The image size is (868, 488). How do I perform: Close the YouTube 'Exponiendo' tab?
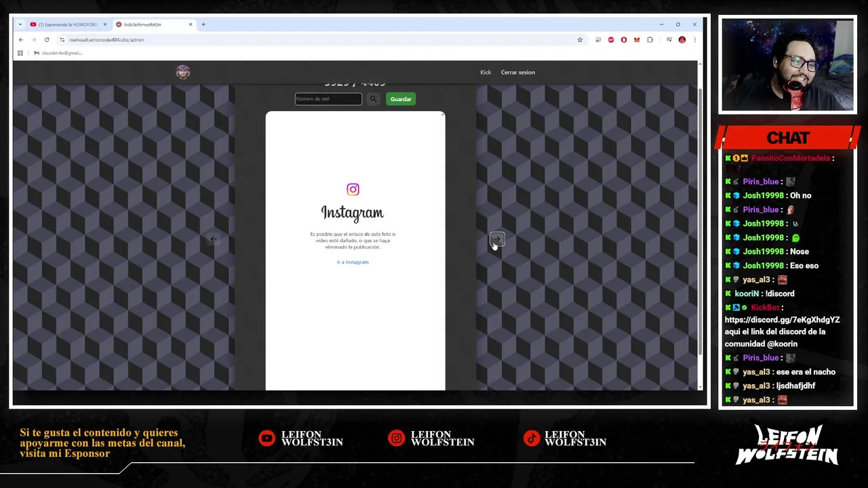104,24
